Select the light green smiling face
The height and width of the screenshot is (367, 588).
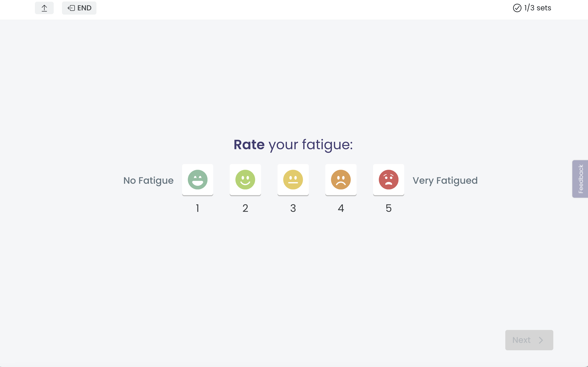tap(245, 180)
